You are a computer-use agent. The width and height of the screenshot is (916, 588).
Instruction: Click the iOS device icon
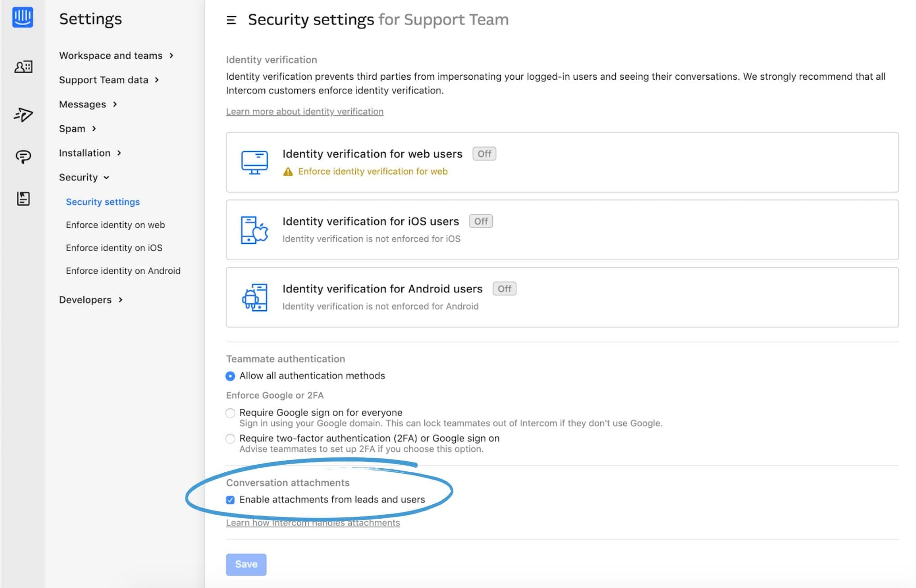coord(254,230)
